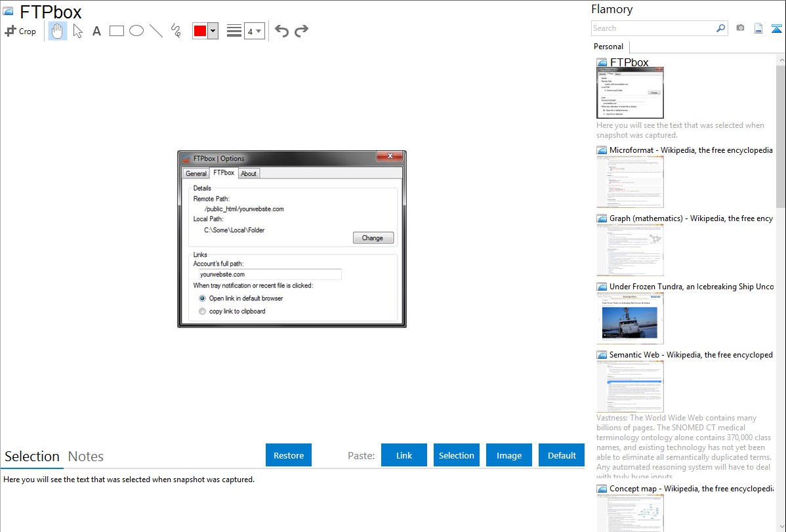Viewport: 786px width, 532px height.
Task: Choose the arrow pointer tool
Action: [x=77, y=31]
